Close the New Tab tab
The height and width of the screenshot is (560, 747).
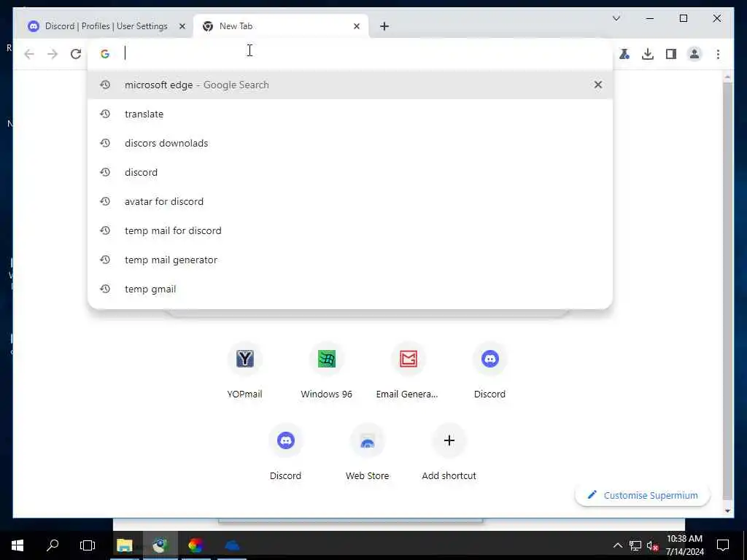point(356,26)
